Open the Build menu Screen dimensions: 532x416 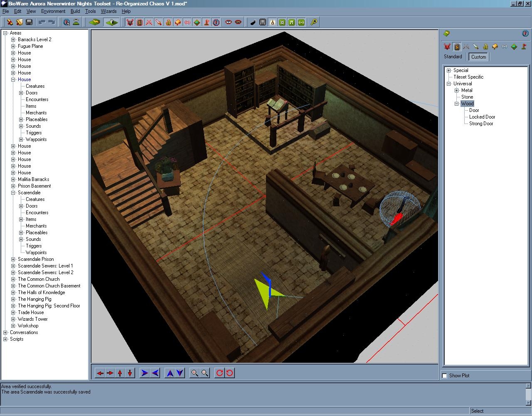pos(75,11)
